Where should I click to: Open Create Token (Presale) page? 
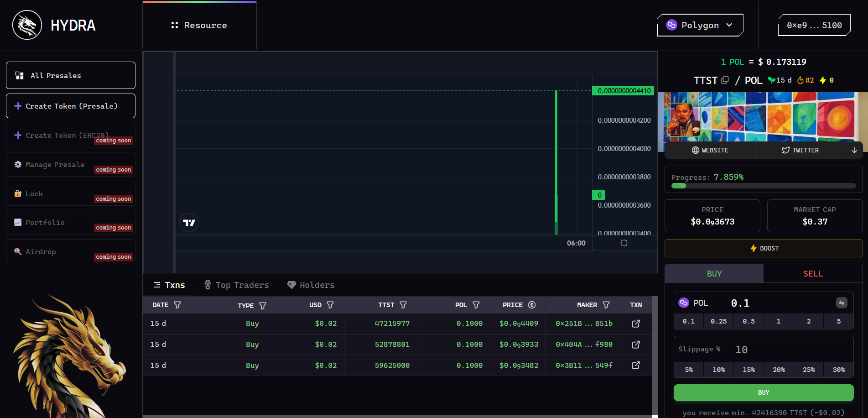coord(71,106)
